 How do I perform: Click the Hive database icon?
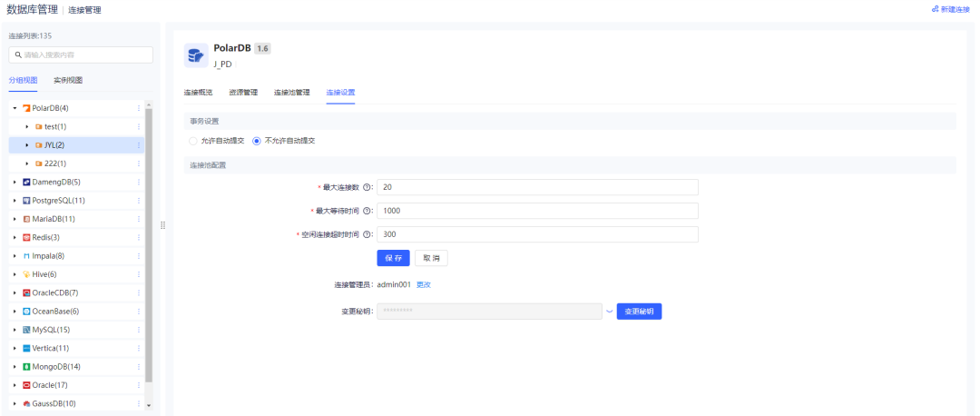26,274
